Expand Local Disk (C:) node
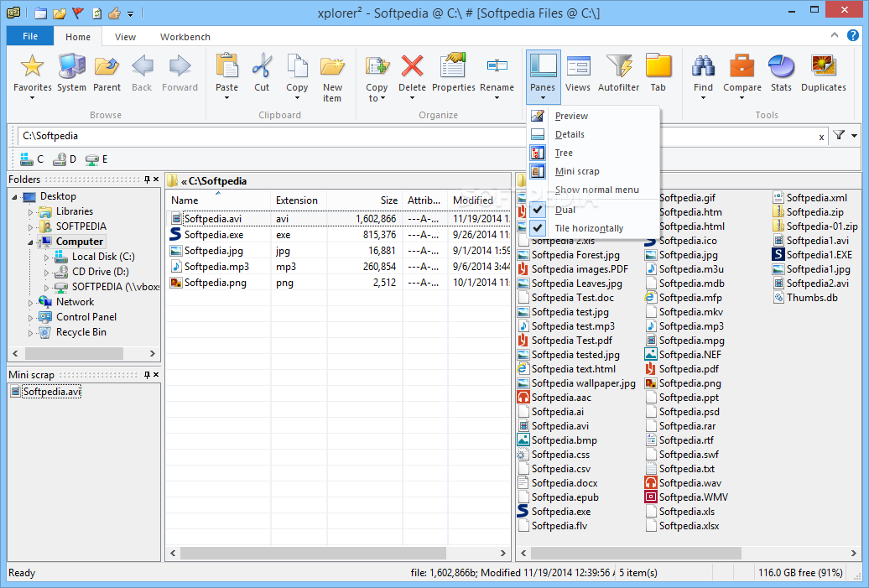 47,258
